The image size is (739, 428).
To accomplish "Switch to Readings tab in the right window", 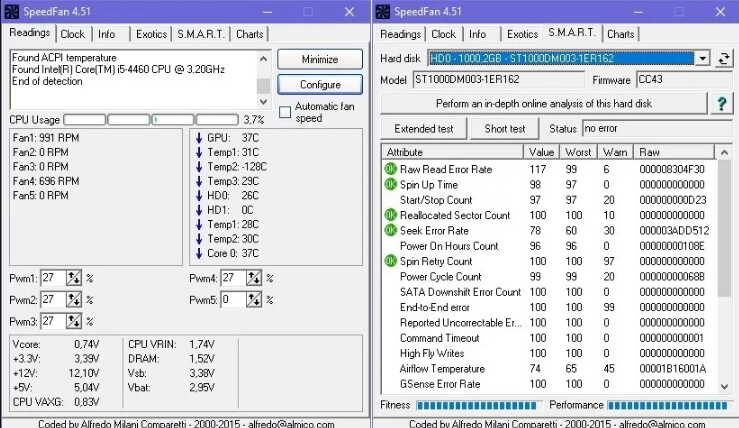I will click(400, 34).
